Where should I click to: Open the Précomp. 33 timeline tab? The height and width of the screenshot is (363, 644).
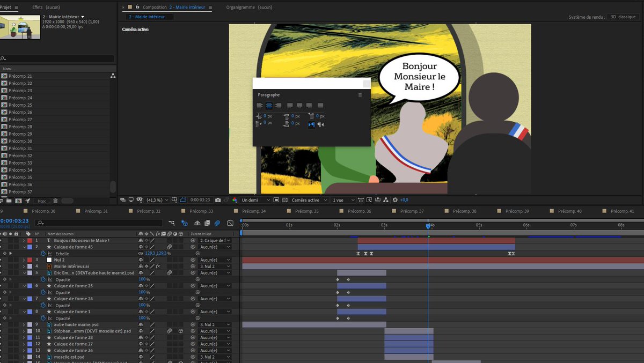[201, 211]
